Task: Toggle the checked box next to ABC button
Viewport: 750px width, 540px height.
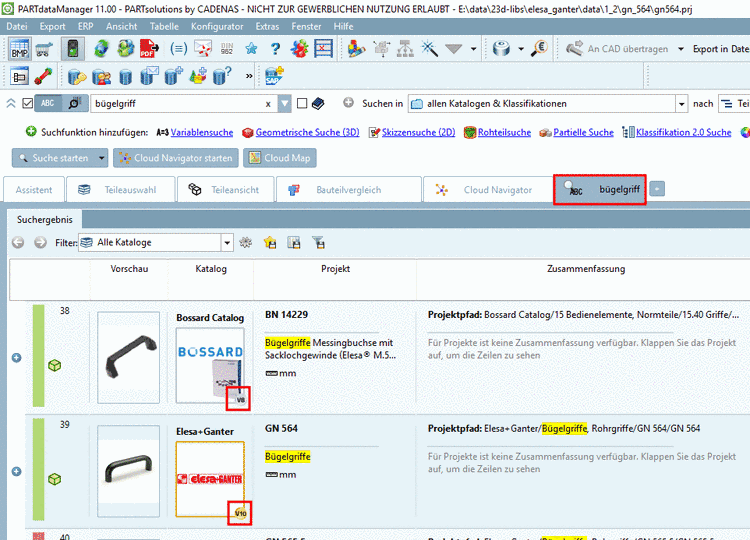Action: (x=28, y=103)
